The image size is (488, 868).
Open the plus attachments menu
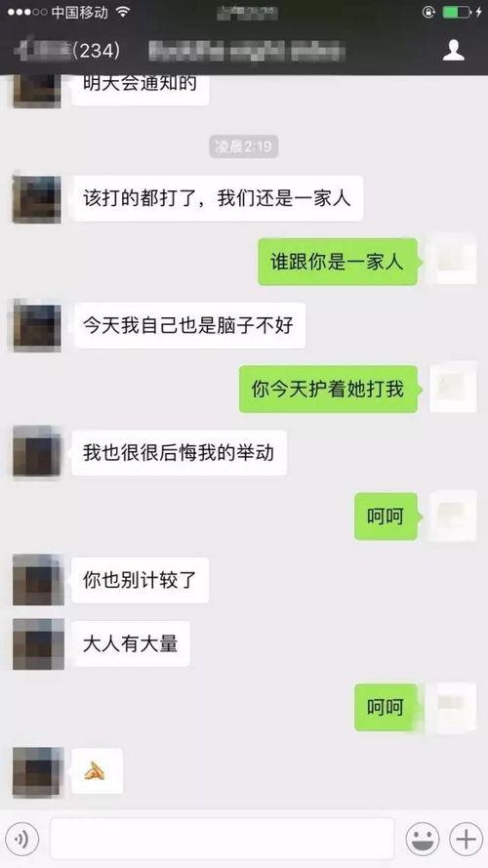coord(466,840)
